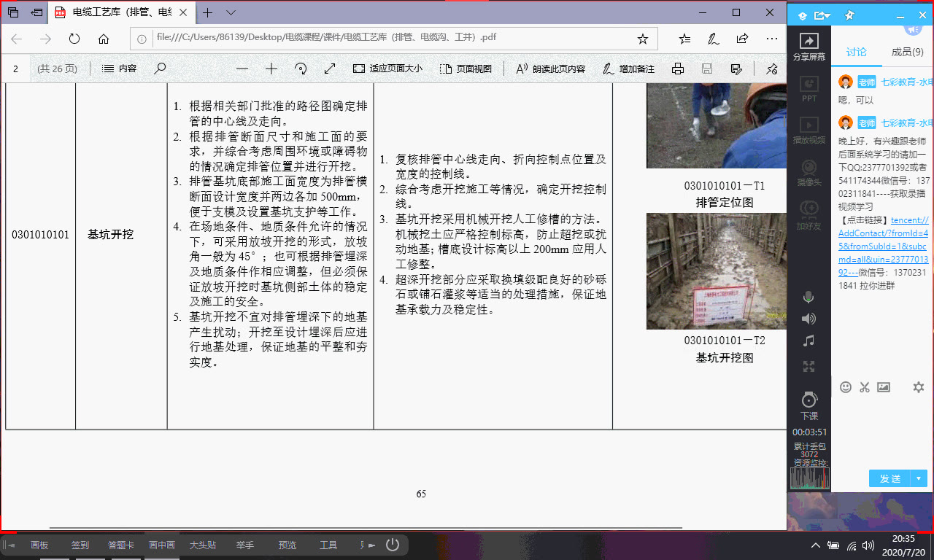Insert an emoji in chat
The height and width of the screenshot is (560, 934).
846,387
